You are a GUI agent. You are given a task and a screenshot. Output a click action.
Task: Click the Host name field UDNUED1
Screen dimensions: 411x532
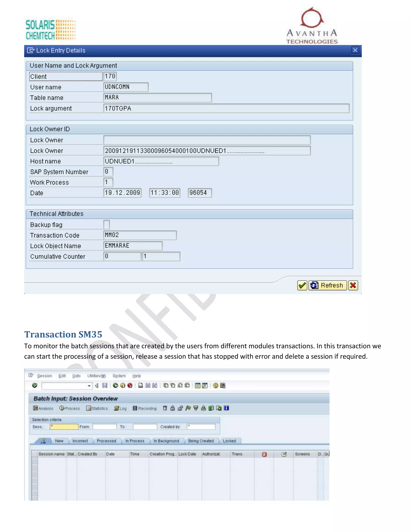pyautogui.click(x=161, y=161)
